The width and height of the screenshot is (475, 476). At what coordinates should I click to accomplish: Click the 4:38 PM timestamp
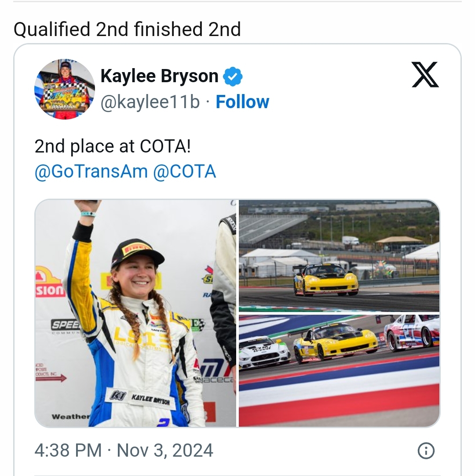click(68, 451)
